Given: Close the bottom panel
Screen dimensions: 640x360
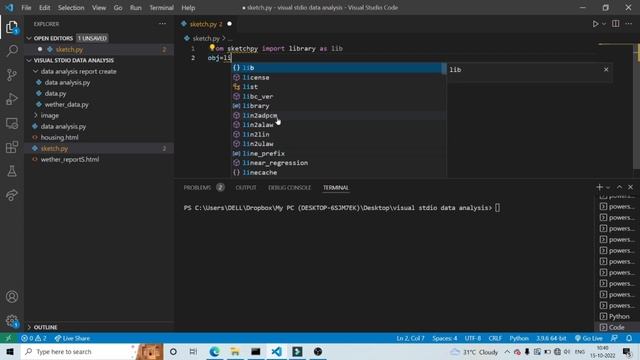Looking at the screenshot, I should (631, 187).
